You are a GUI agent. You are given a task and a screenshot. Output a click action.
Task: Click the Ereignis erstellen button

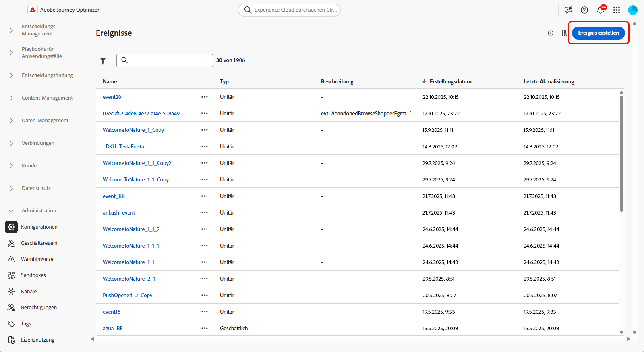point(598,33)
